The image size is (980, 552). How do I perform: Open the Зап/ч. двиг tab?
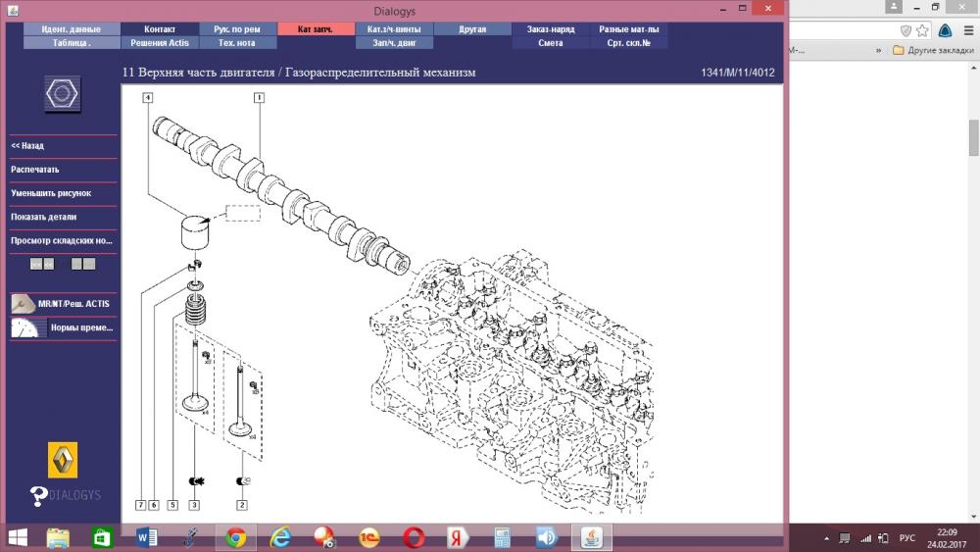pyautogui.click(x=394, y=42)
